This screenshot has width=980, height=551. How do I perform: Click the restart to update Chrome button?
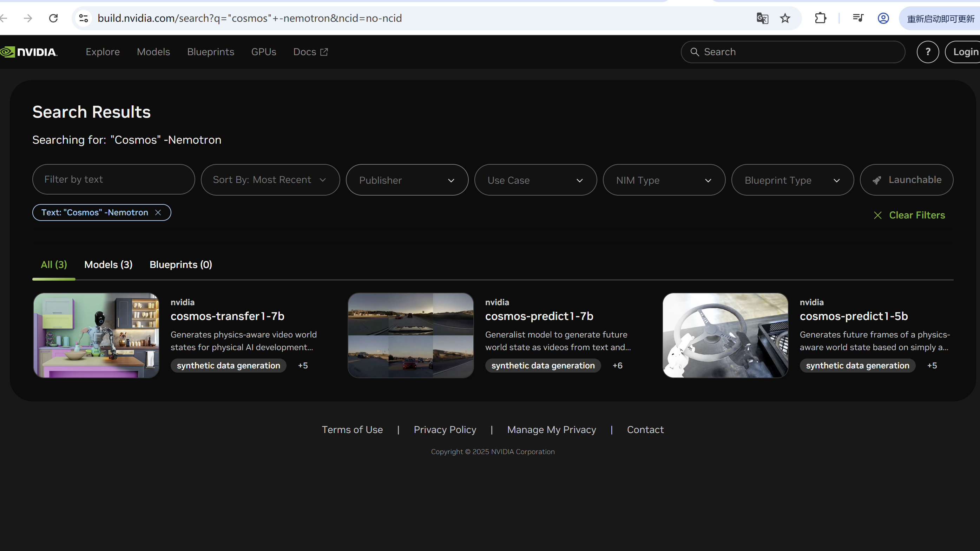tap(940, 18)
